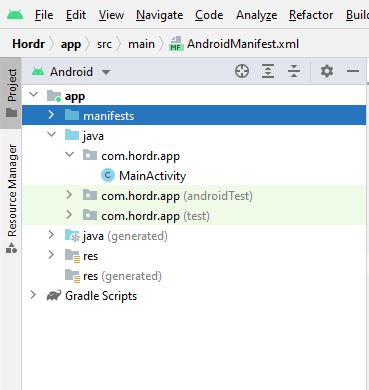Hide the Project panel with minus icon
The image size is (369, 390).
(x=353, y=71)
